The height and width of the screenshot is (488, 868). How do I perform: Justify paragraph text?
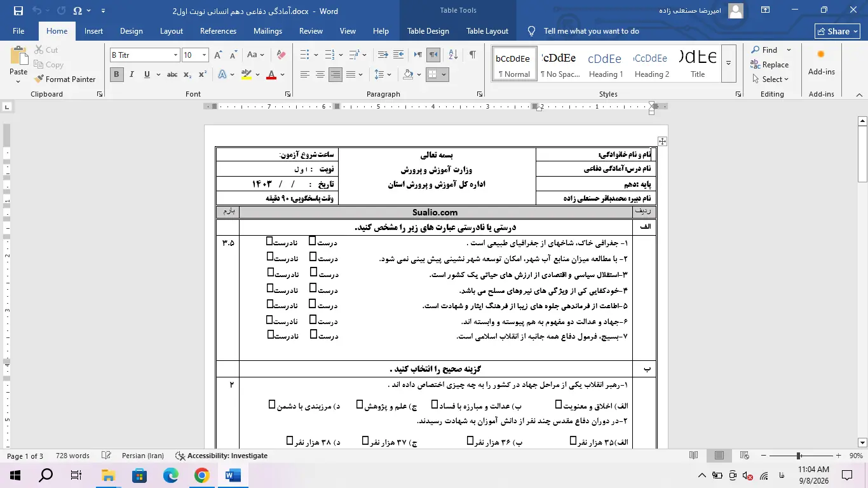click(351, 74)
